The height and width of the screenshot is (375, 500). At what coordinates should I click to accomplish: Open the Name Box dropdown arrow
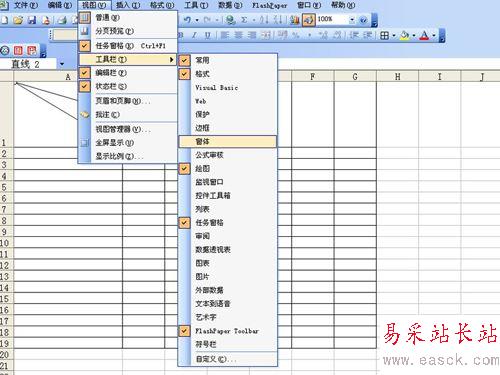(x=62, y=64)
